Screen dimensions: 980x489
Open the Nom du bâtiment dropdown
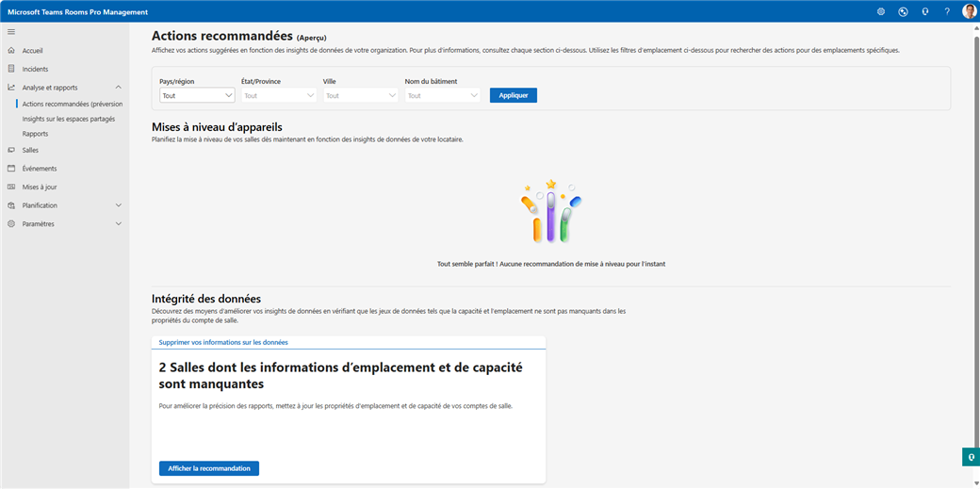(442, 95)
